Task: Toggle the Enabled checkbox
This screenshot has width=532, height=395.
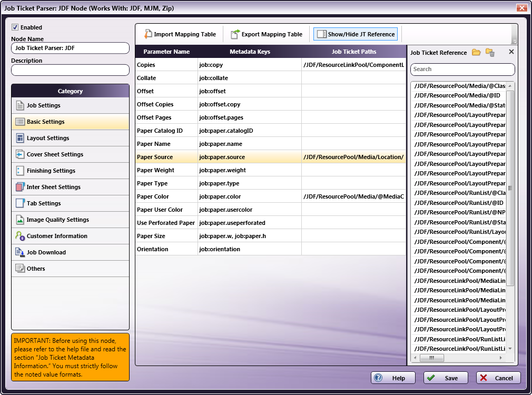Action: [x=15, y=27]
